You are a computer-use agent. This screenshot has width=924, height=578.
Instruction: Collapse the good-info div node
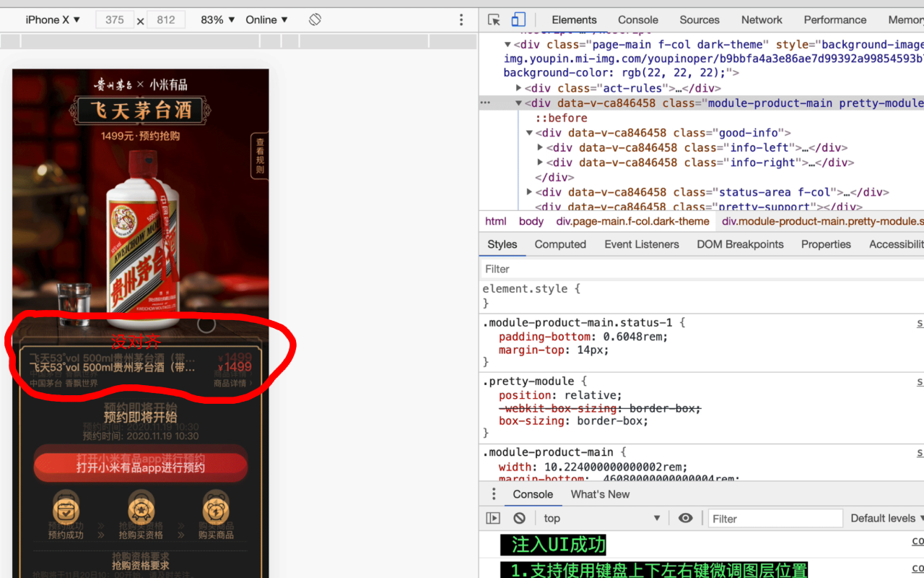tap(529, 133)
